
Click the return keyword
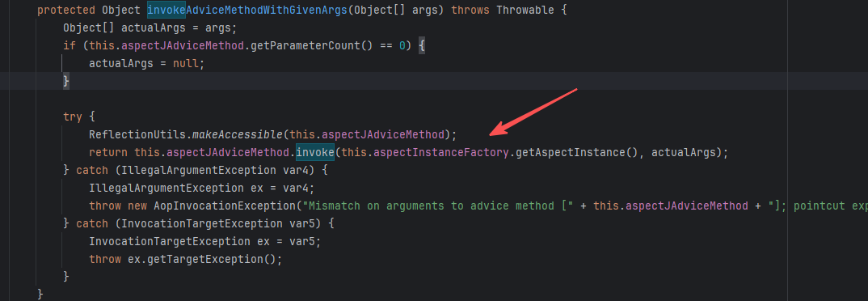108,152
